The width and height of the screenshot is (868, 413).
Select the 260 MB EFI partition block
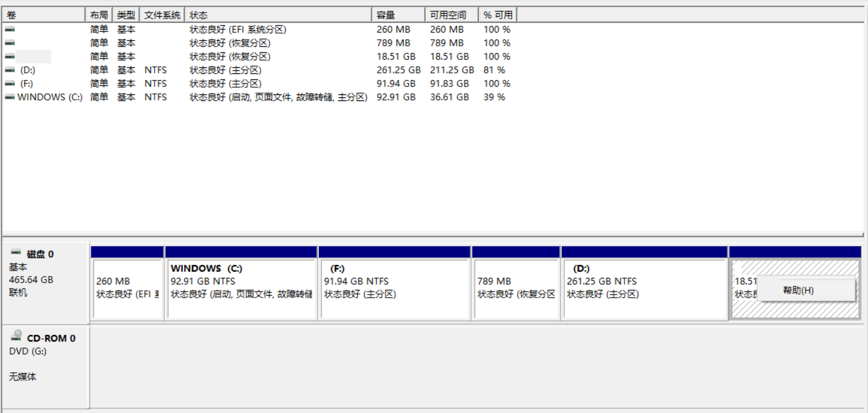click(x=127, y=289)
